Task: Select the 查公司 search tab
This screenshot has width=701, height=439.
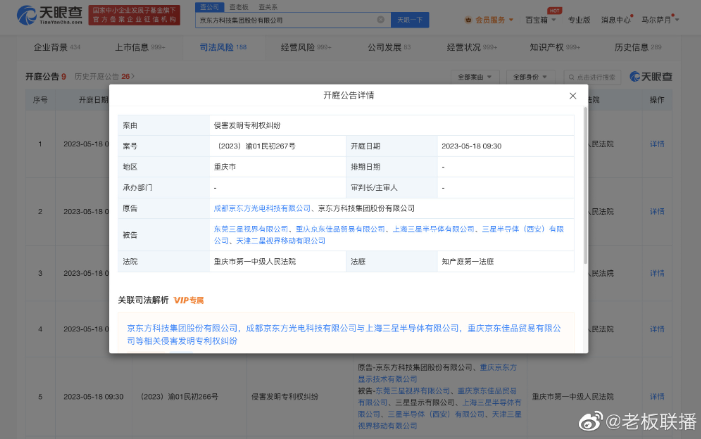Action: (209, 7)
